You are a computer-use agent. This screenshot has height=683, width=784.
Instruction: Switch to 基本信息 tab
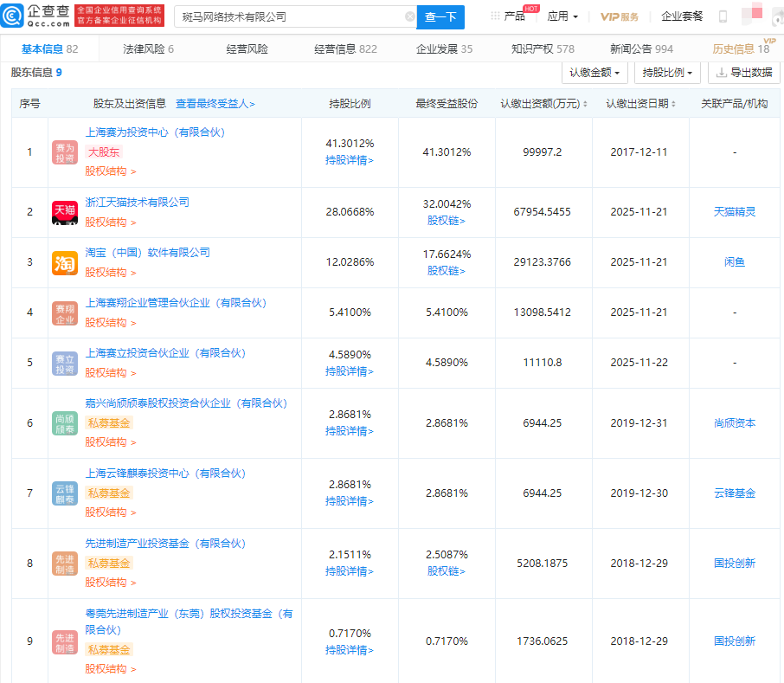(49, 49)
